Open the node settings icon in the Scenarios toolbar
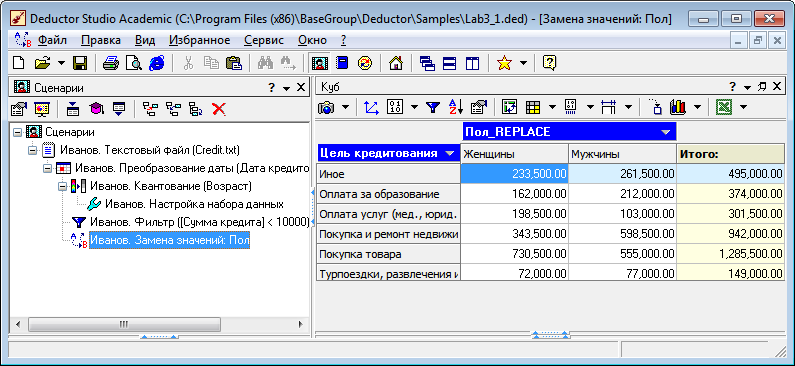This screenshot has height=366, width=795. (x=19, y=108)
